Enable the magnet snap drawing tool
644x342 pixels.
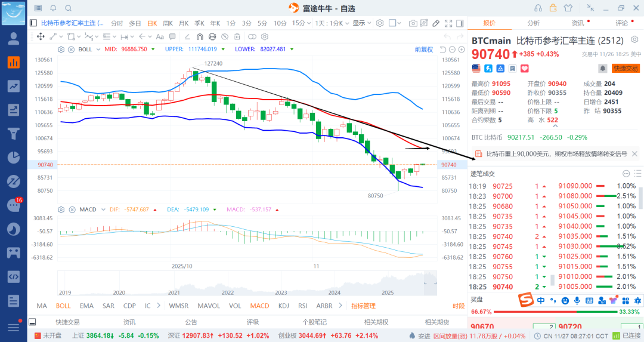200,36
